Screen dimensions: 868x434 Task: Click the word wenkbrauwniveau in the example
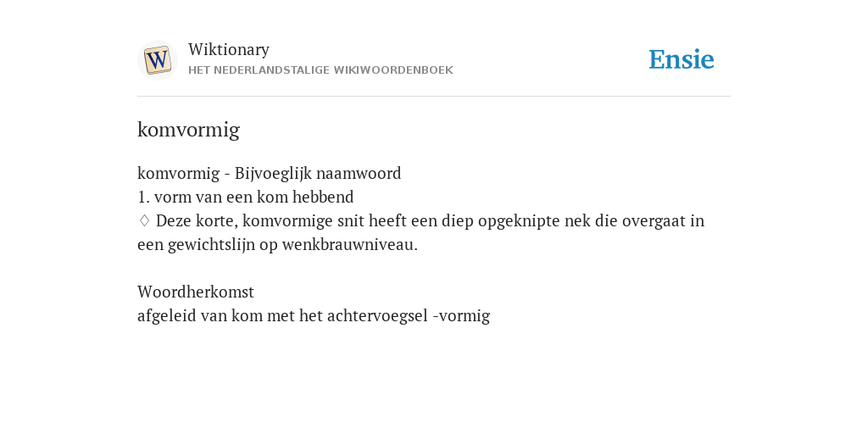pyautogui.click(x=350, y=245)
